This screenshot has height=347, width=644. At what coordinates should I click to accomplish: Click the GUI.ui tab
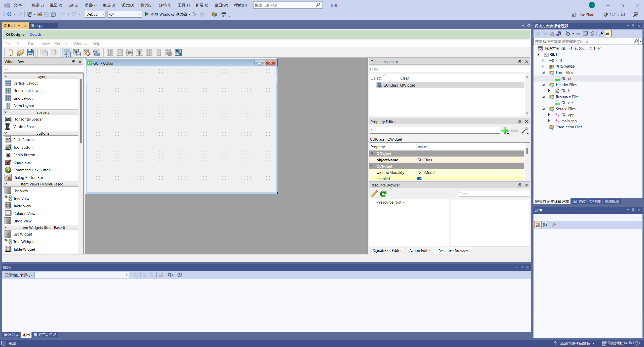[x=9, y=26]
